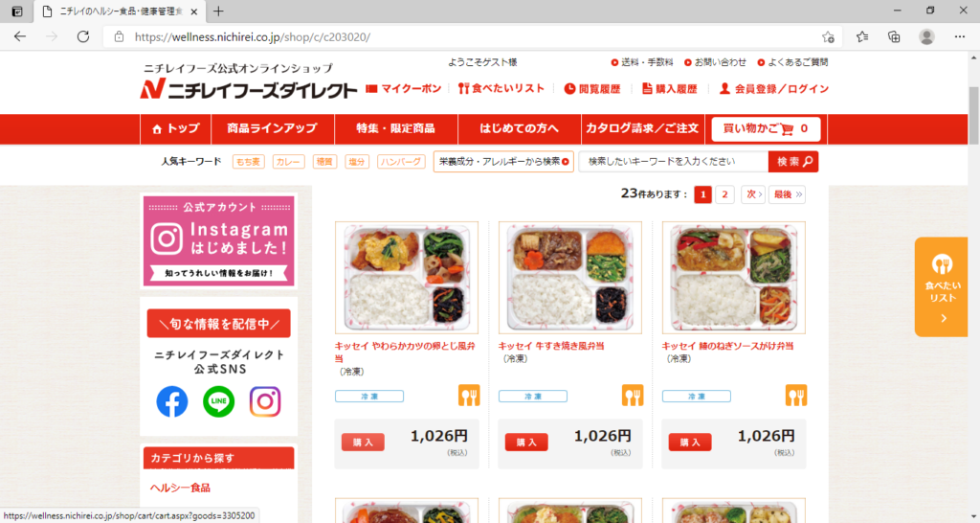Select the 塩分 keyword tag
Viewport: 980px width, 523px height.
357,162
